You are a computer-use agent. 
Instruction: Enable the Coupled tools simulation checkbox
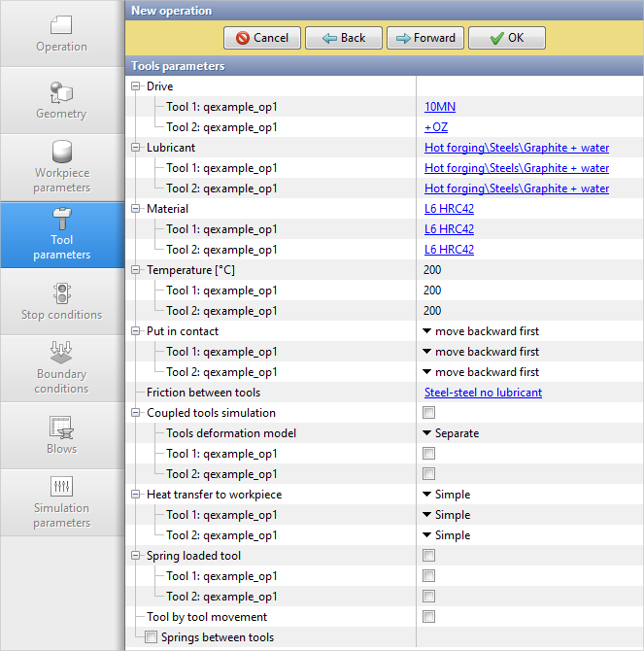(x=428, y=413)
